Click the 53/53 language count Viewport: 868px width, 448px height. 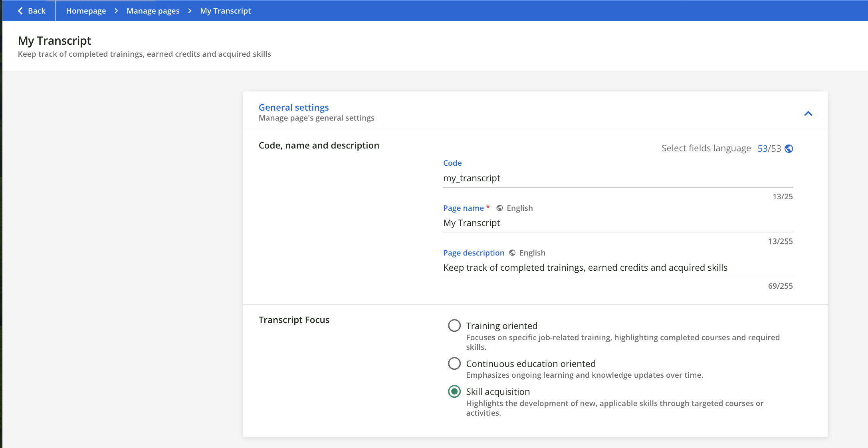pos(769,149)
